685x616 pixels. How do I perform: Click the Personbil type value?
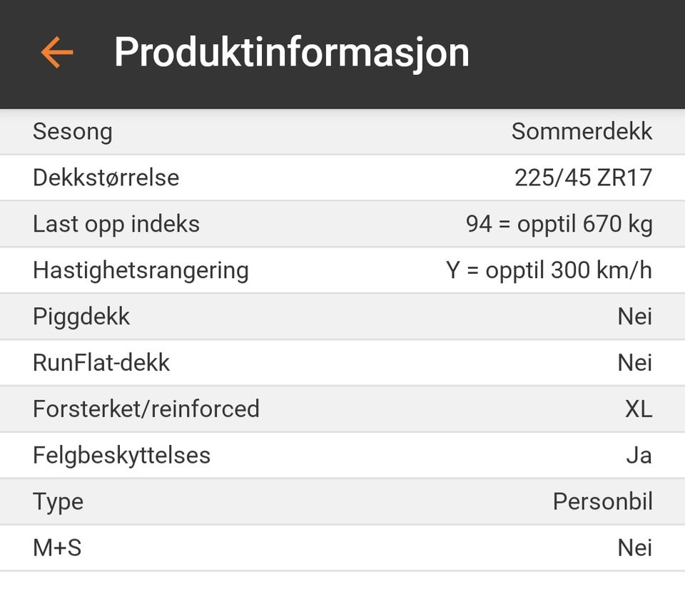pyautogui.click(x=602, y=502)
